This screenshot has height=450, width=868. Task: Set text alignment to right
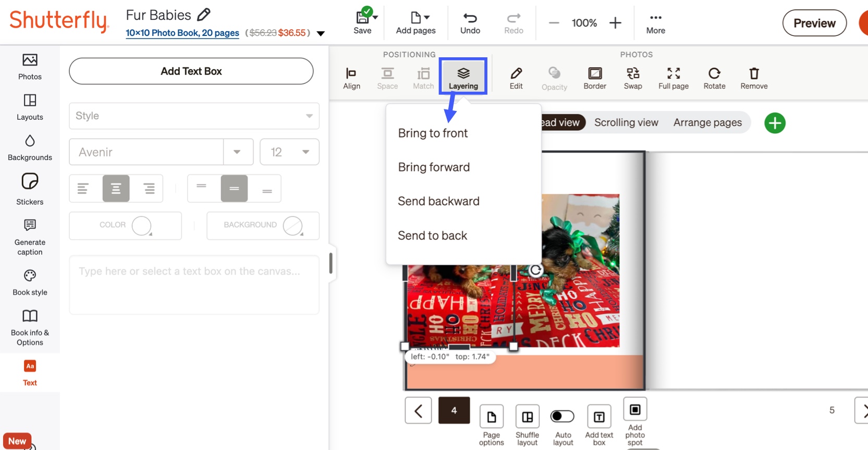click(149, 188)
